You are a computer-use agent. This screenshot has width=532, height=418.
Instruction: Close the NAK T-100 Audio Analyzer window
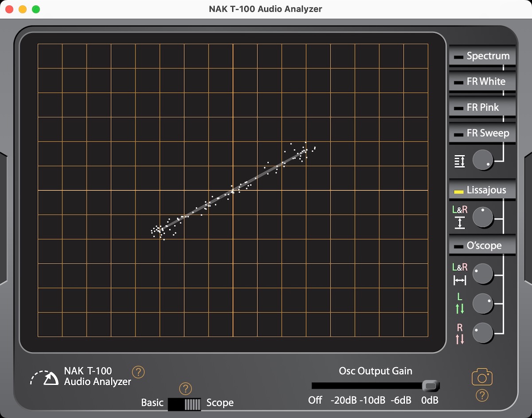click(x=9, y=9)
